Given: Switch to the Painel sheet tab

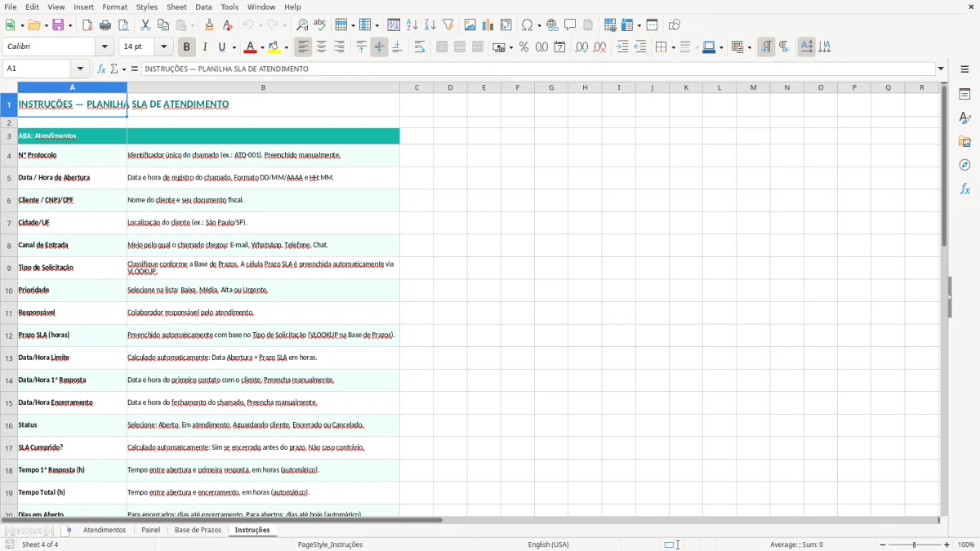Looking at the screenshot, I should [150, 531].
